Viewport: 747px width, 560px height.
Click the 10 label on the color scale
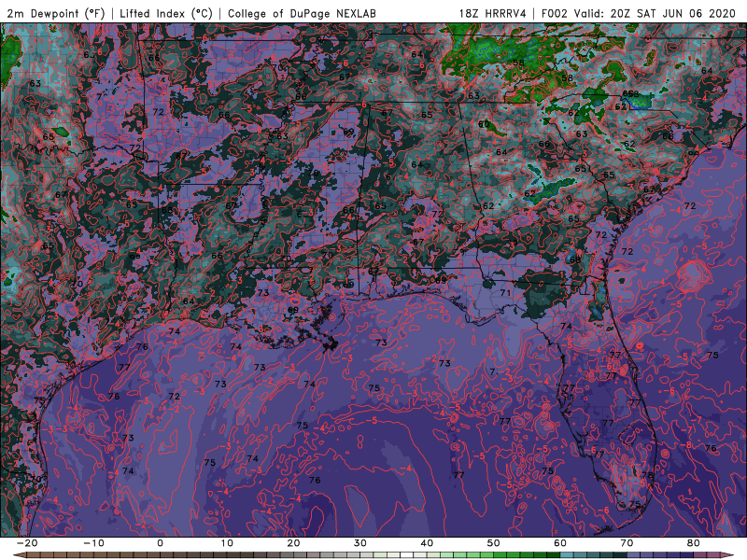click(x=227, y=543)
